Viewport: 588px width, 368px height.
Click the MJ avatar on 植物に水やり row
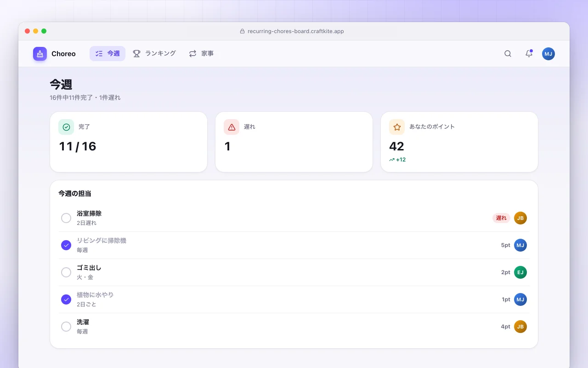point(520,299)
